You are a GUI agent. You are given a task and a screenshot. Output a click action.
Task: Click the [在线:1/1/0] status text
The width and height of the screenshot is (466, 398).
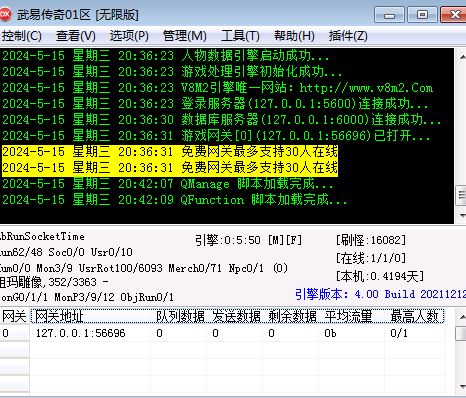point(371,258)
